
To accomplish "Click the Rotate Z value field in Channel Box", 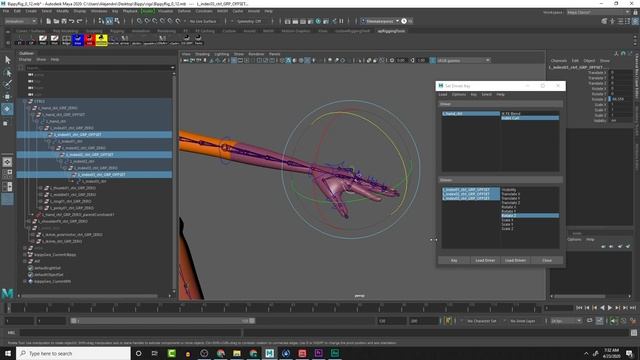I will pos(621,99).
